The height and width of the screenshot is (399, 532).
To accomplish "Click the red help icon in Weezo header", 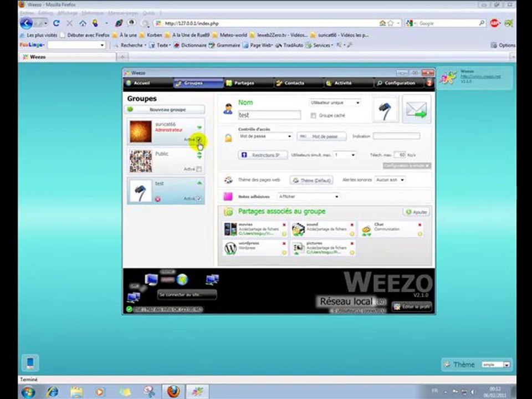I will pos(429,83).
